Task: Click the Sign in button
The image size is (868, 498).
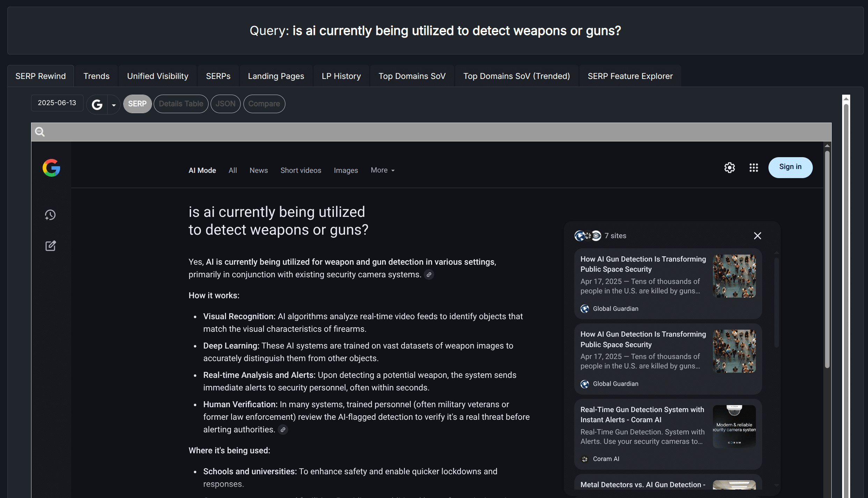Action: 790,167
